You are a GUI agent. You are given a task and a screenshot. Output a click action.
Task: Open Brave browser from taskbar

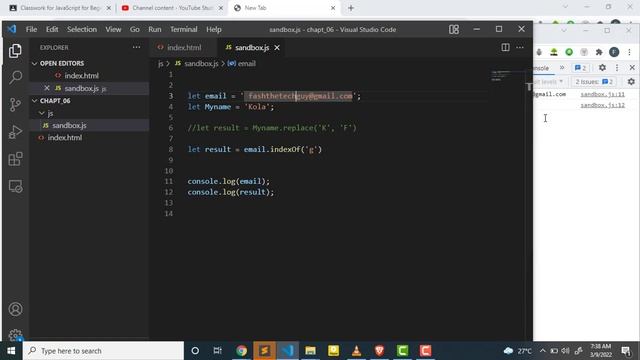click(x=379, y=351)
